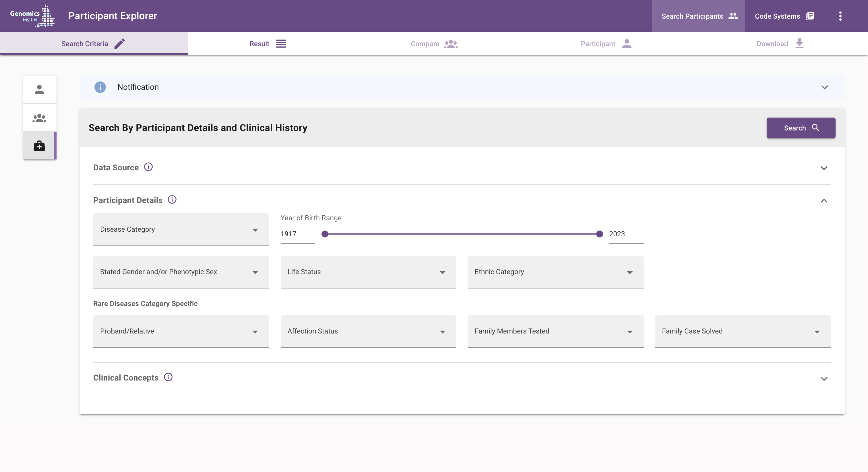The height and width of the screenshot is (472, 868).
Task: Open the three-dot overflow menu
Action: 840,16
